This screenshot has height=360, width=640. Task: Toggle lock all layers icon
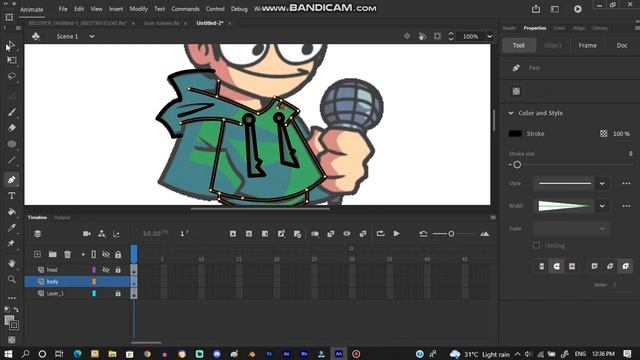click(x=118, y=255)
